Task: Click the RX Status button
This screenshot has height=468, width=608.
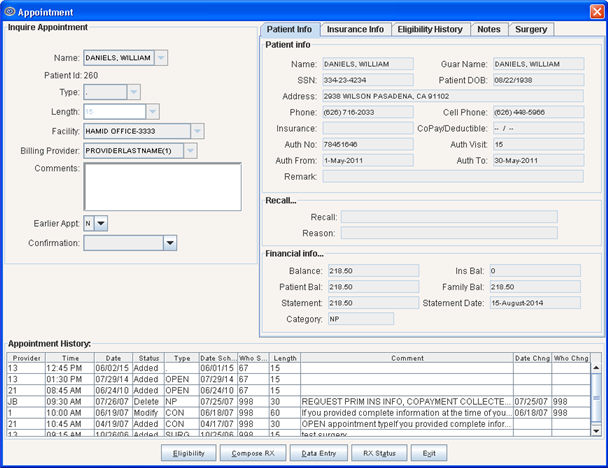Action: [x=379, y=453]
